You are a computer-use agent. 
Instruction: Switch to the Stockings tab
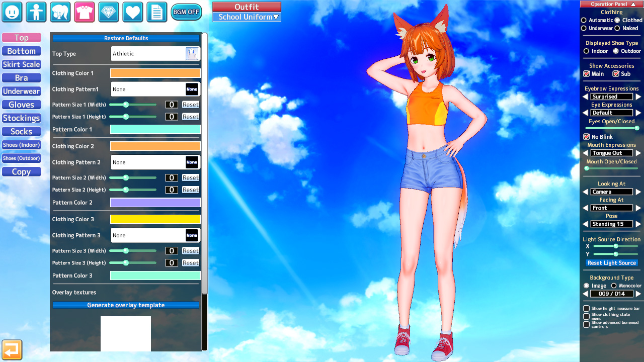point(21,118)
